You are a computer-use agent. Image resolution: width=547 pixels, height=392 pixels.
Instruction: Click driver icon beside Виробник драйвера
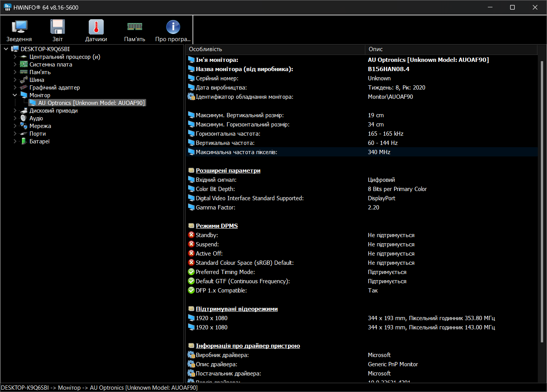pos(191,355)
